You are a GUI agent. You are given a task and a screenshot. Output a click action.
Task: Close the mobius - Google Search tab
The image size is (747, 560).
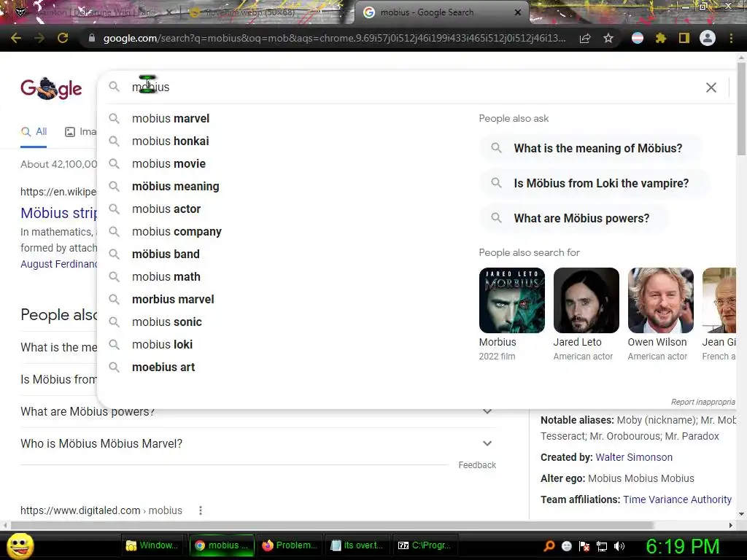[518, 12]
